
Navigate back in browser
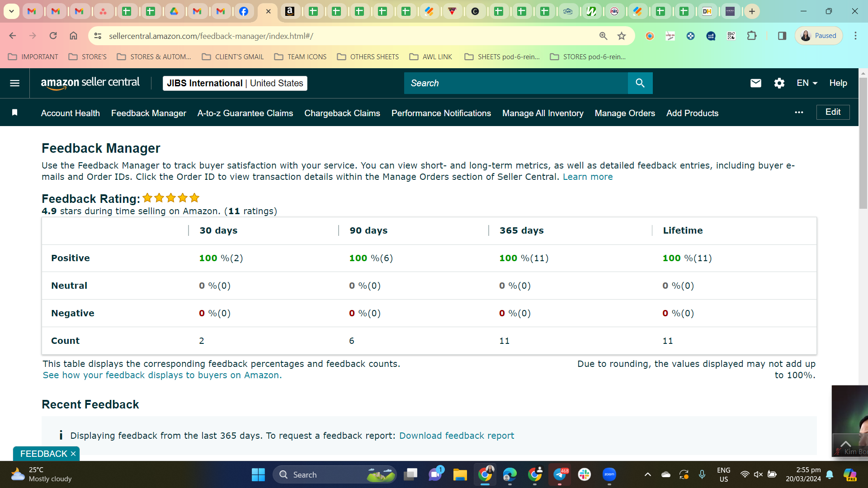click(x=13, y=36)
